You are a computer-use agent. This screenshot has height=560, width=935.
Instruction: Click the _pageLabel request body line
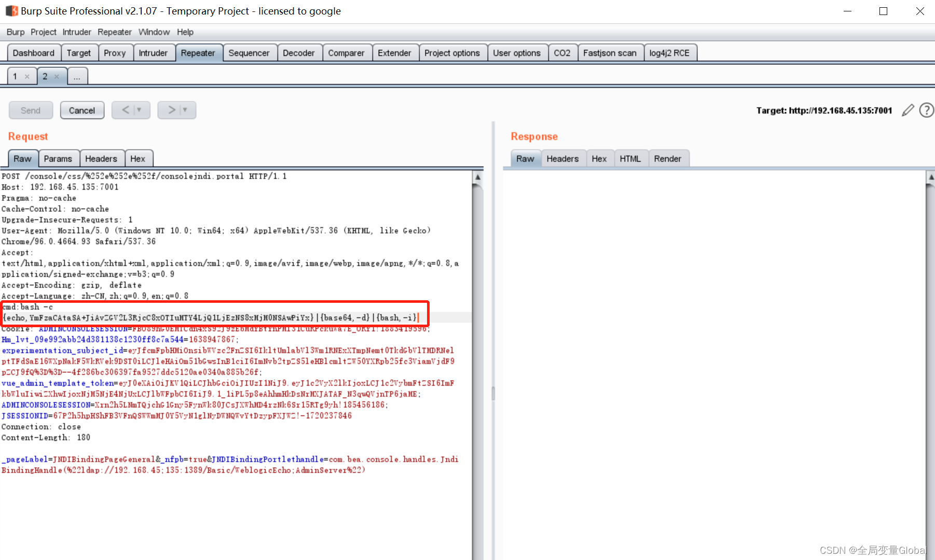tap(230, 459)
